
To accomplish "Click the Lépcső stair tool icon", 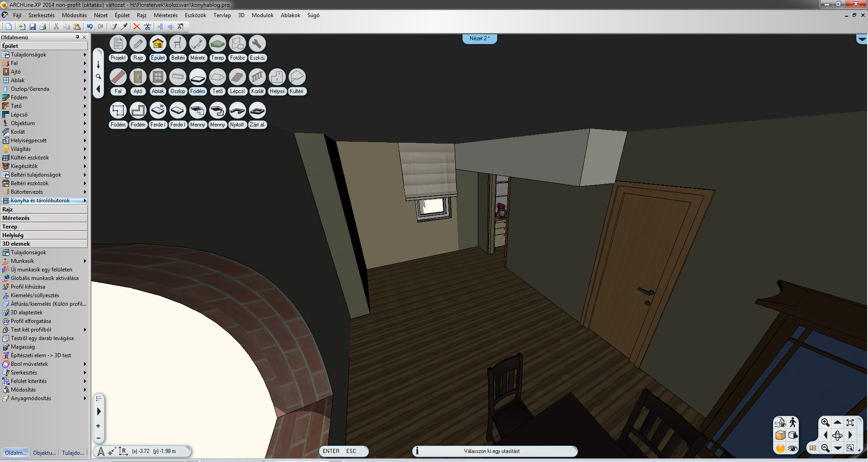I will coord(237,77).
